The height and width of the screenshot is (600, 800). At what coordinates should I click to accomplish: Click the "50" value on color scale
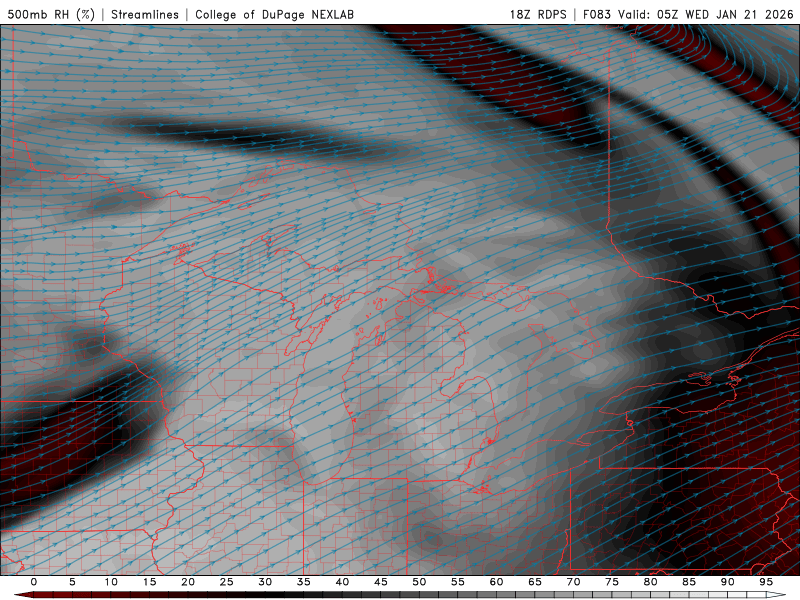click(419, 582)
